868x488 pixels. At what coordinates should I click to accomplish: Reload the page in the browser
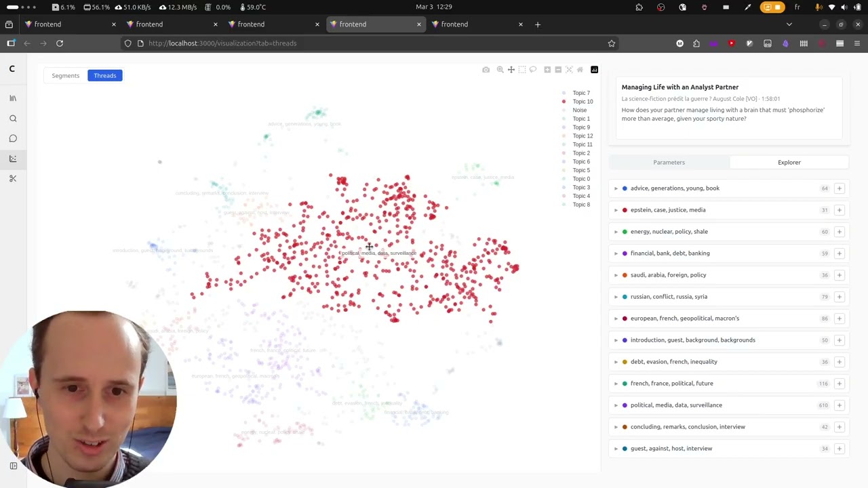click(60, 43)
